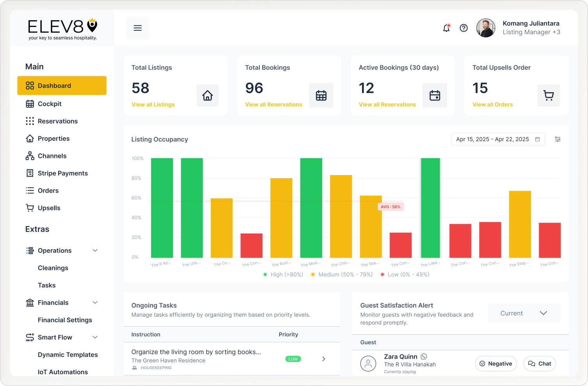Image resolution: width=588 pixels, height=386 pixels.
Task: Open the date range picker field
Action: pyautogui.click(x=497, y=139)
